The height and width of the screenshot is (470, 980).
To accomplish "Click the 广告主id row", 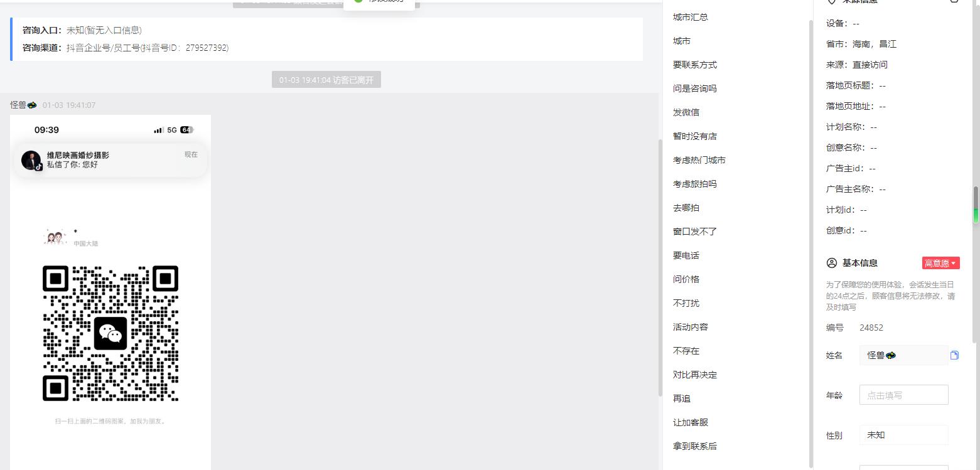I will tap(851, 168).
